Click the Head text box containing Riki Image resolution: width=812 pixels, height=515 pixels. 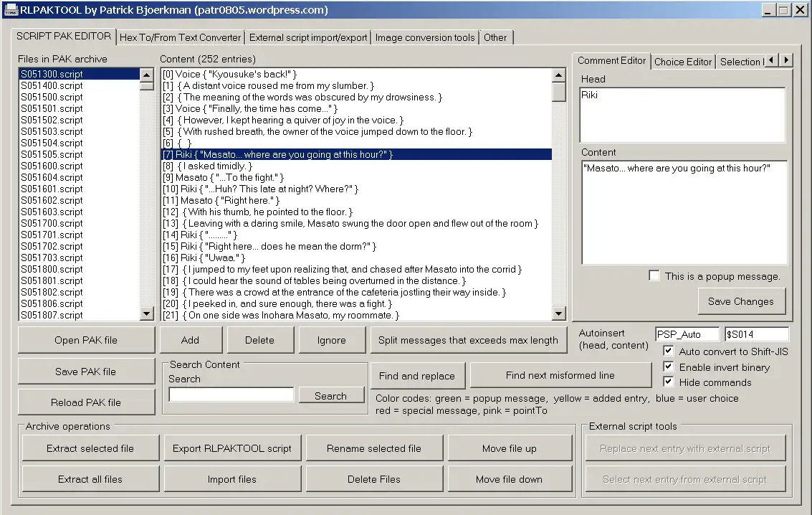click(682, 115)
